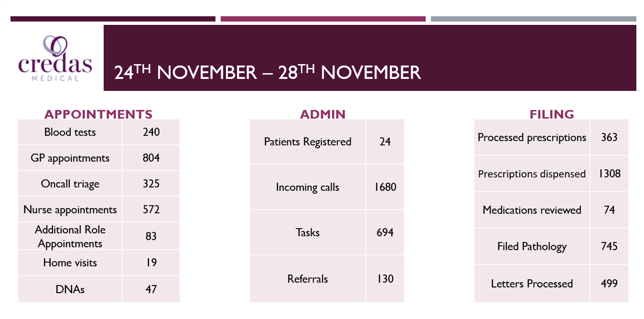Click the Incoming calls value 1680
The image size is (644, 319).
click(x=385, y=187)
